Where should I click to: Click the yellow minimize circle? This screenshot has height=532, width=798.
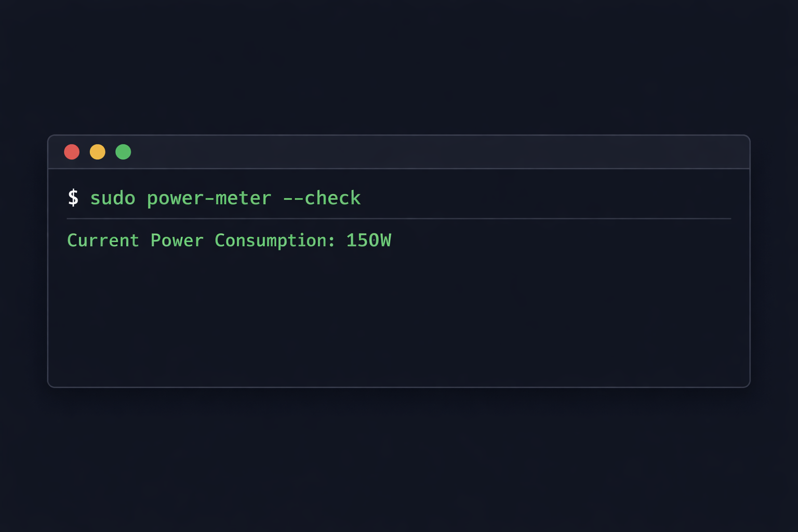(x=97, y=152)
